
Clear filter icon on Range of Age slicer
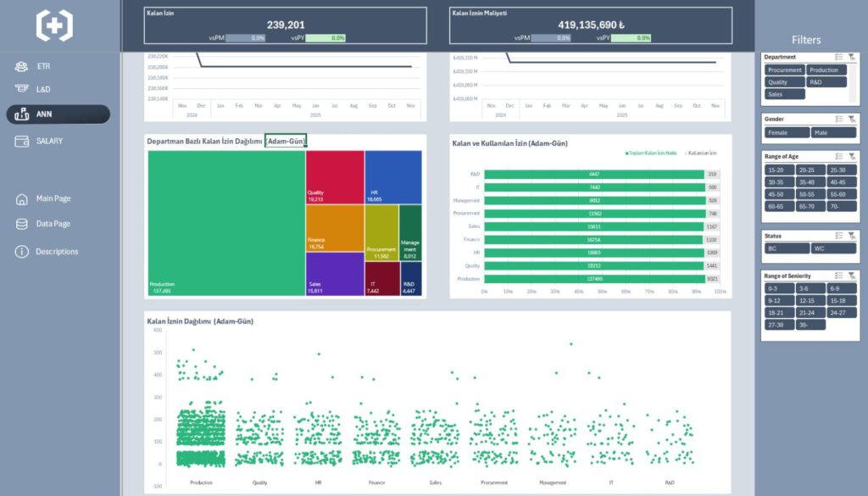(851, 157)
